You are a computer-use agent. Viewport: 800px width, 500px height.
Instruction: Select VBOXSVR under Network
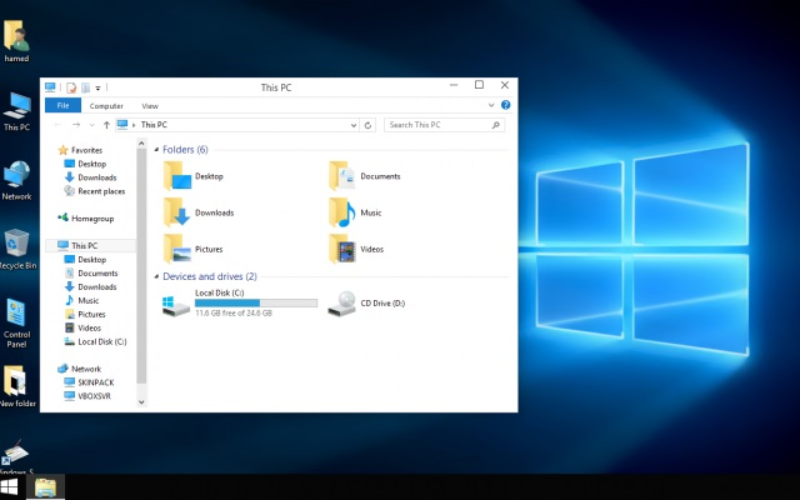(87, 396)
